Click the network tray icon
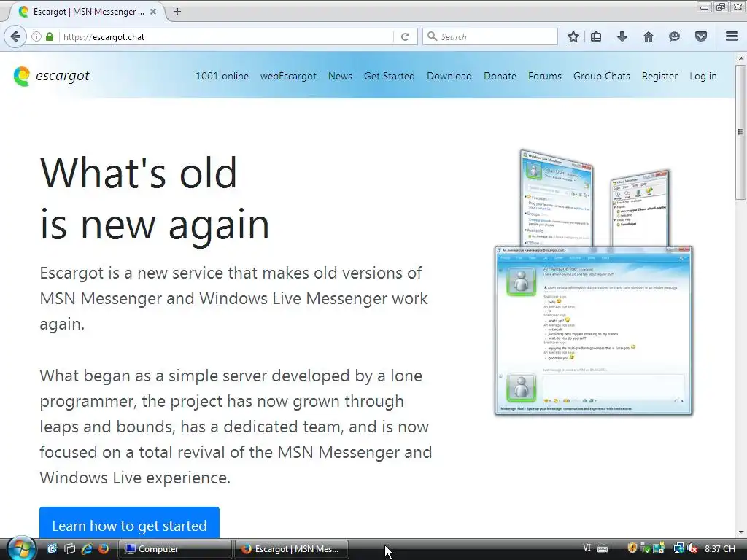Screen dimensions: 747x560 tap(679, 548)
